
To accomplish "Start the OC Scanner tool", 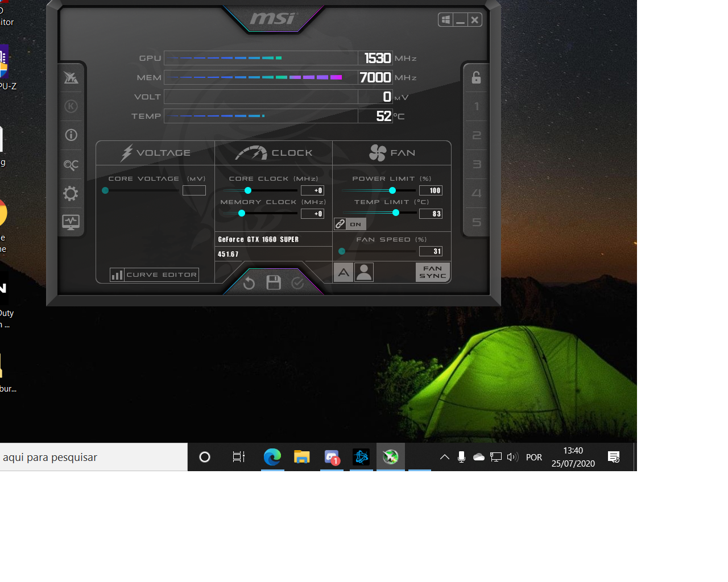I will (71, 165).
